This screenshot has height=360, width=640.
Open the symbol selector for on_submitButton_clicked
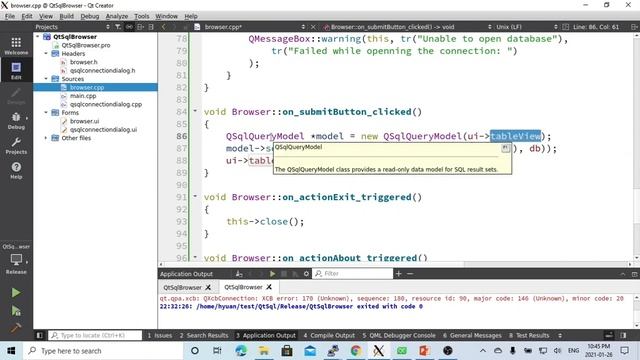click(407, 27)
